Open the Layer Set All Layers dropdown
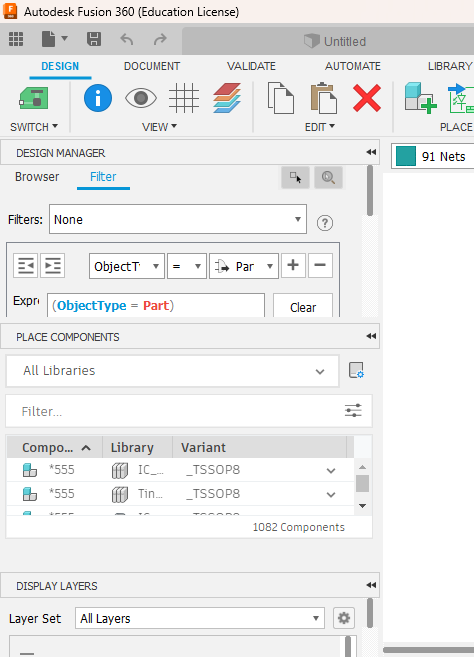 pyautogui.click(x=199, y=618)
